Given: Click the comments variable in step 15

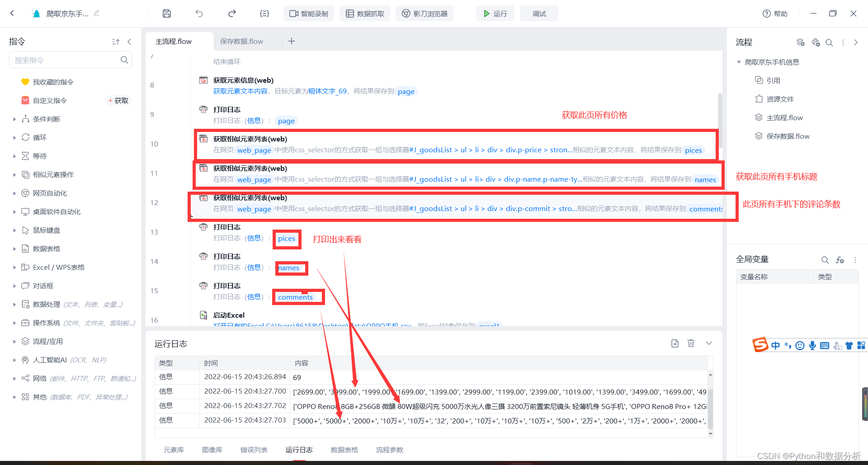Looking at the screenshot, I should 295,297.
